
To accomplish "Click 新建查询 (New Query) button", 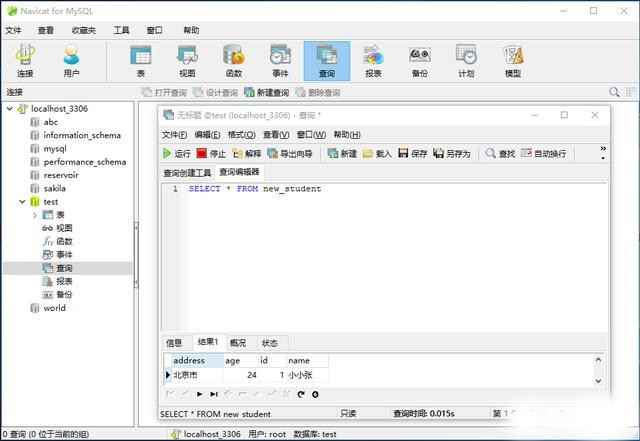I will pyautogui.click(x=267, y=93).
